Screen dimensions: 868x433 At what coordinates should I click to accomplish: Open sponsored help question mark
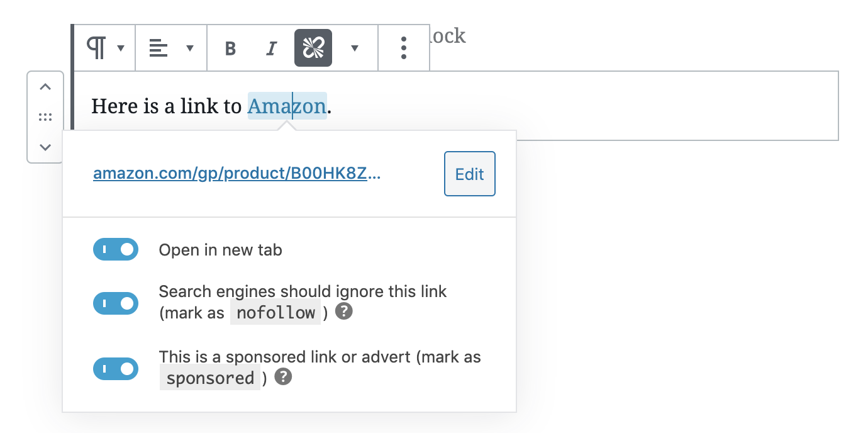pos(284,377)
